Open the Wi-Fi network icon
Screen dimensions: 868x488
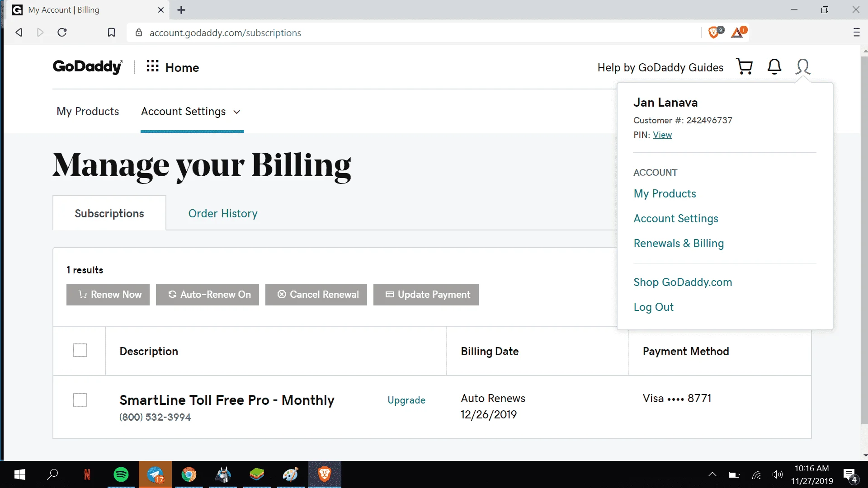(756, 474)
